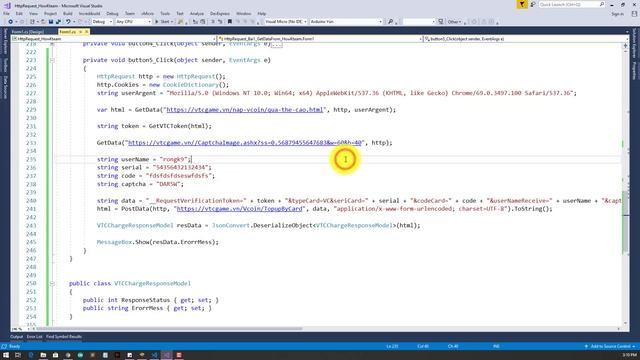Click the bookmark toggle icon in toolbar

pos(230,22)
